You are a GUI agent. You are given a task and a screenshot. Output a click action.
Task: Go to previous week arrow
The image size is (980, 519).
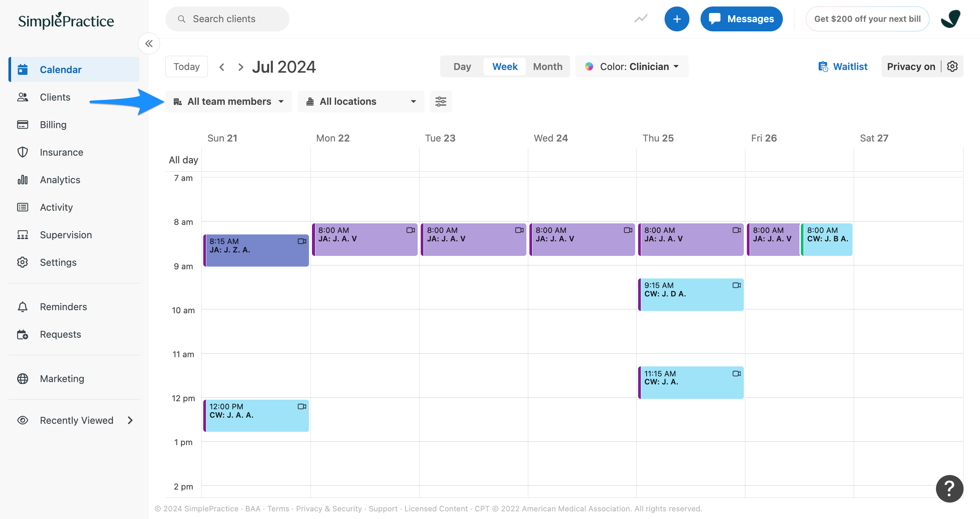coord(222,67)
